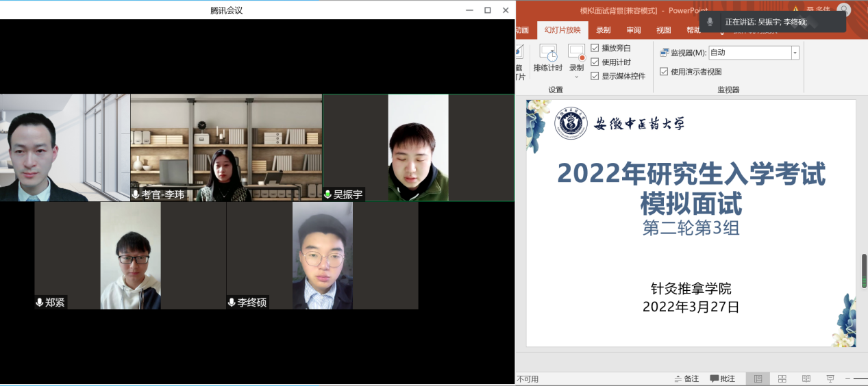Uncheck 使用演示者视图 option
The width and height of the screenshot is (868, 386).
[664, 71]
